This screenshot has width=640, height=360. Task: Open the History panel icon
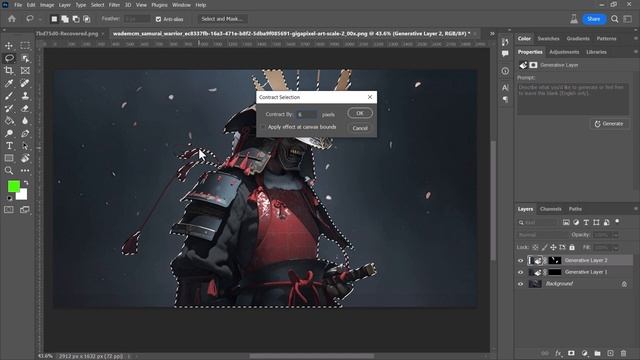pos(505,42)
